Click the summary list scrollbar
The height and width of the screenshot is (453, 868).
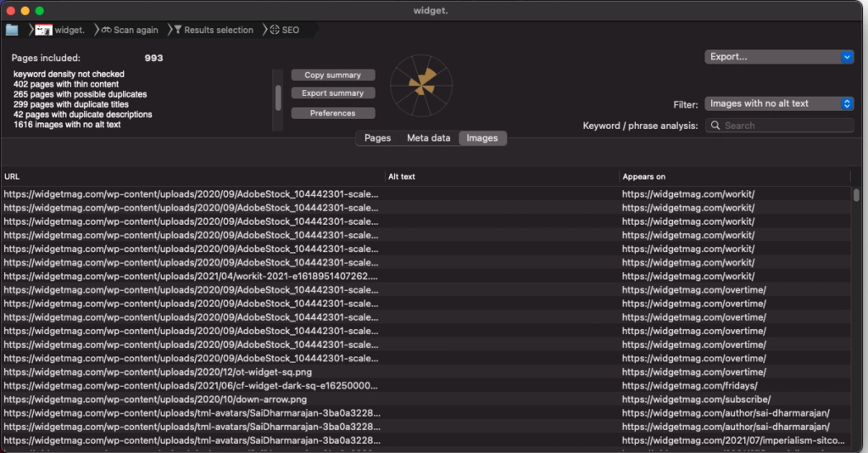[x=278, y=98]
